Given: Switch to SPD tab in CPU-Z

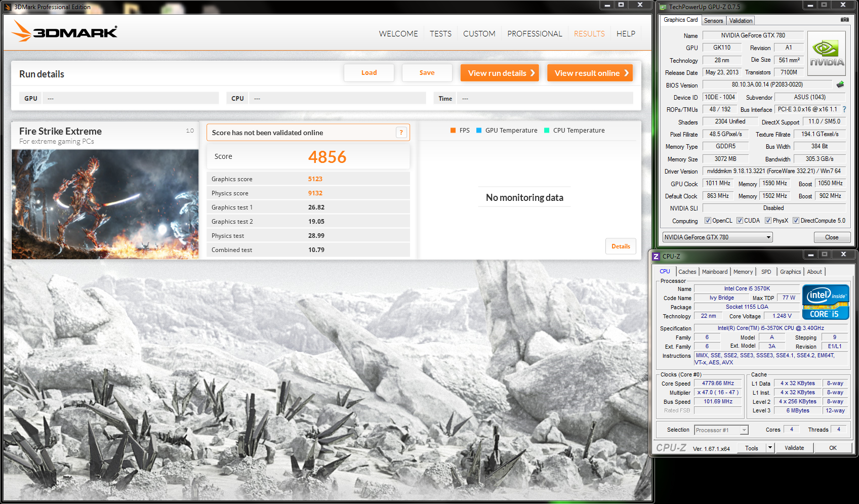Looking at the screenshot, I should point(766,272).
